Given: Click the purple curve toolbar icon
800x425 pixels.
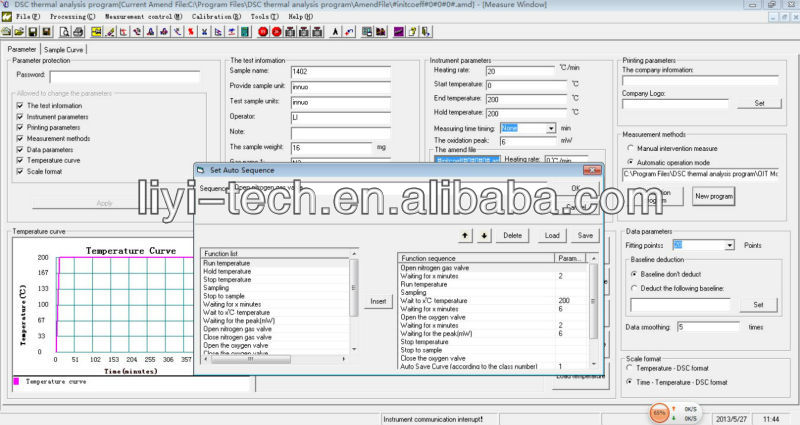Looking at the screenshot, I should click(398, 32).
